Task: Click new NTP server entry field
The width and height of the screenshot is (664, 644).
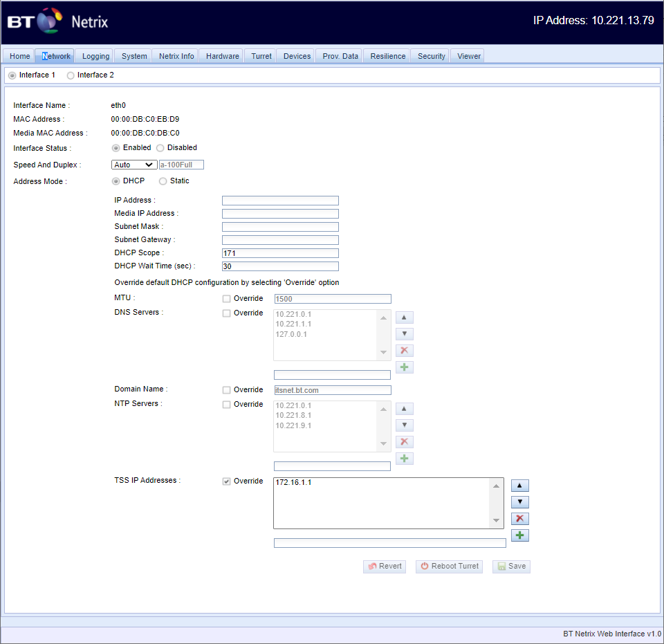Action: point(333,467)
